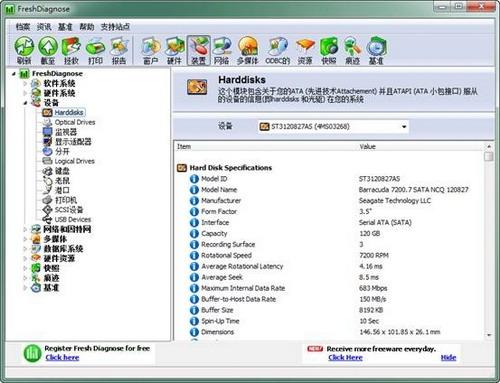This screenshot has height=383, width=500.
Task: Select 老鼠 (mouse) tree item
Action: (62, 181)
